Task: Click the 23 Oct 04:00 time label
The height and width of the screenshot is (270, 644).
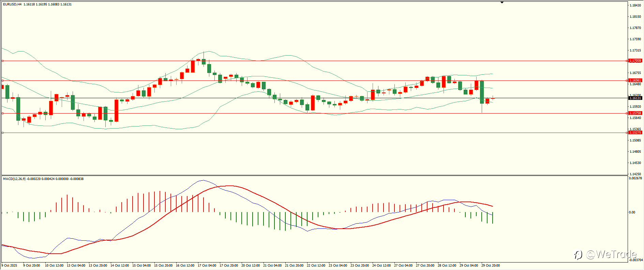Action: point(338,266)
